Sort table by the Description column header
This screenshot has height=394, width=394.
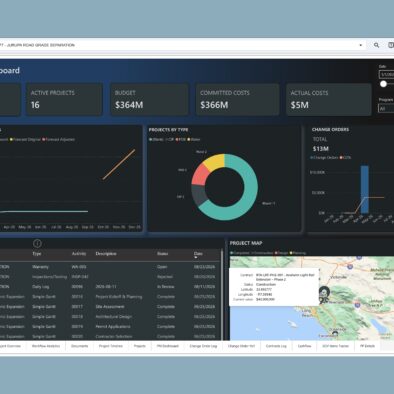(106, 254)
